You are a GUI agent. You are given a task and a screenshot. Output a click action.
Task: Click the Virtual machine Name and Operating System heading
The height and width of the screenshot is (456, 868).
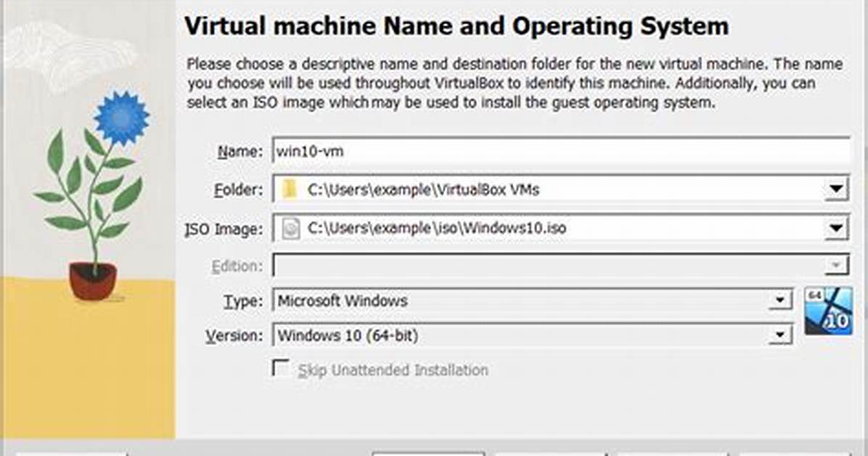pos(456,27)
